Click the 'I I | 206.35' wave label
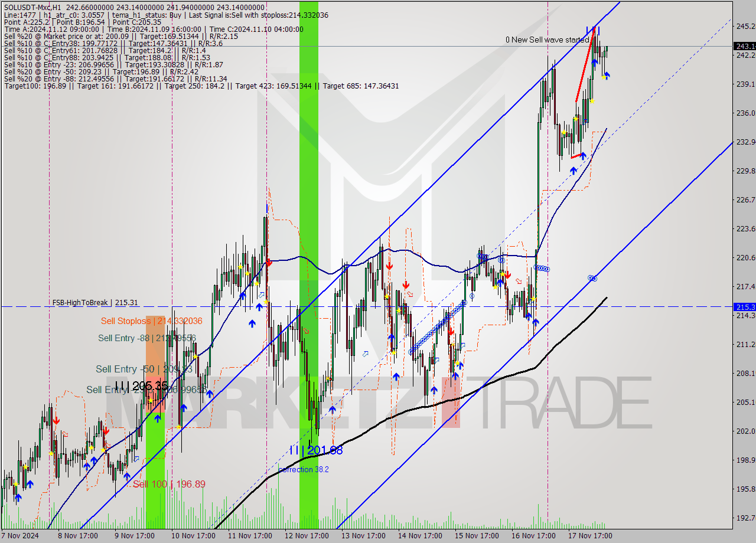Image resolution: width=756 pixels, height=543 pixels. tap(141, 386)
